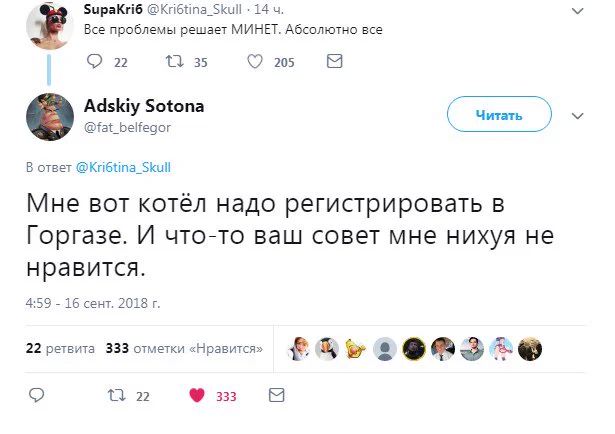Viewport: 615px width, 434px height.
Task: Open the chevron menu on SupaKri6's tweet
Action: [x=577, y=11]
